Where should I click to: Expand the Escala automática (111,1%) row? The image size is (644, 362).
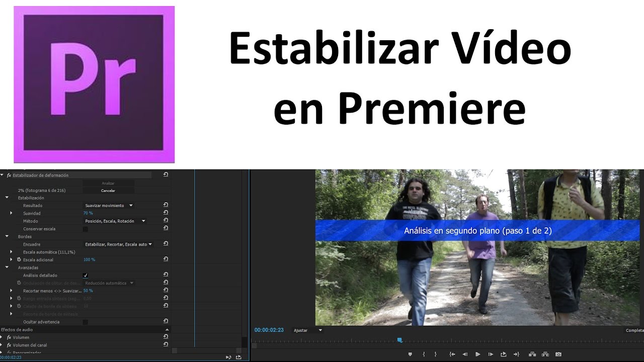pos(11,252)
